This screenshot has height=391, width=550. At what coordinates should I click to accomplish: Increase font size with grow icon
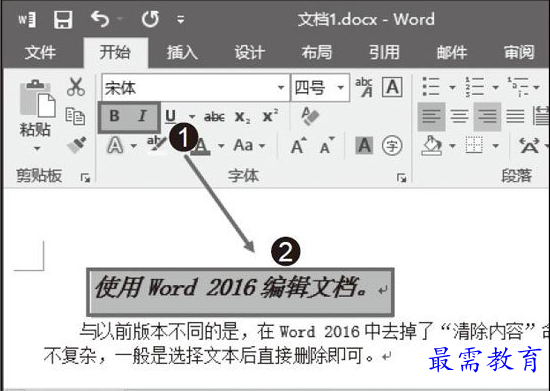click(299, 146)
